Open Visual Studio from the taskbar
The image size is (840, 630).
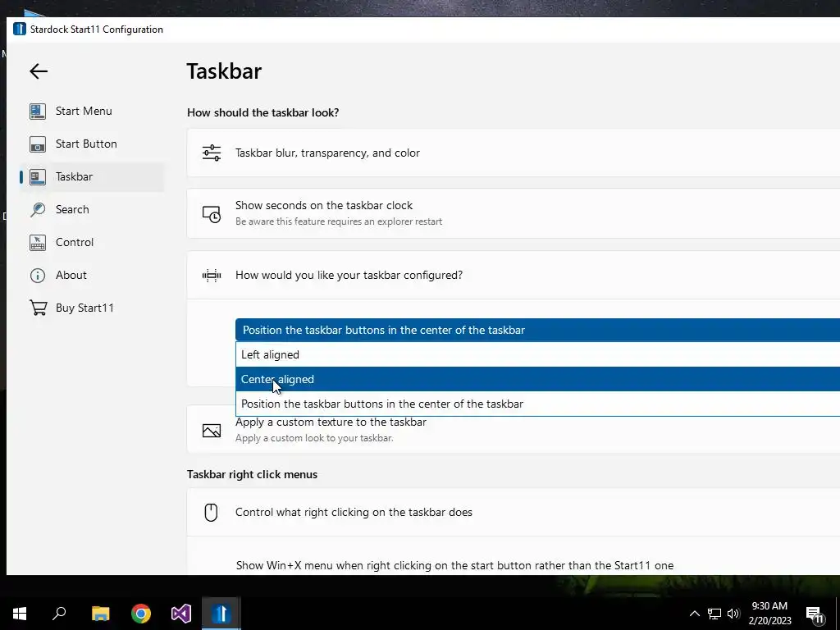pos(181,614)
